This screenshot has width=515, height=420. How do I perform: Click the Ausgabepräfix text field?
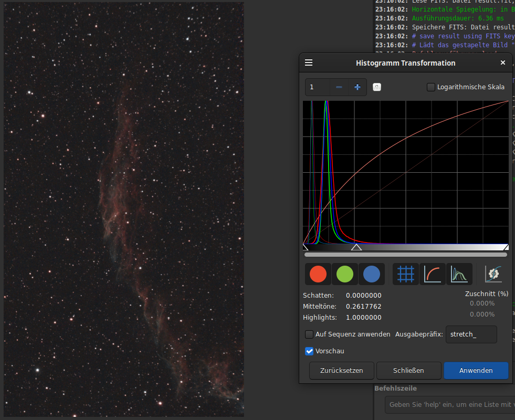coord(470,334)
